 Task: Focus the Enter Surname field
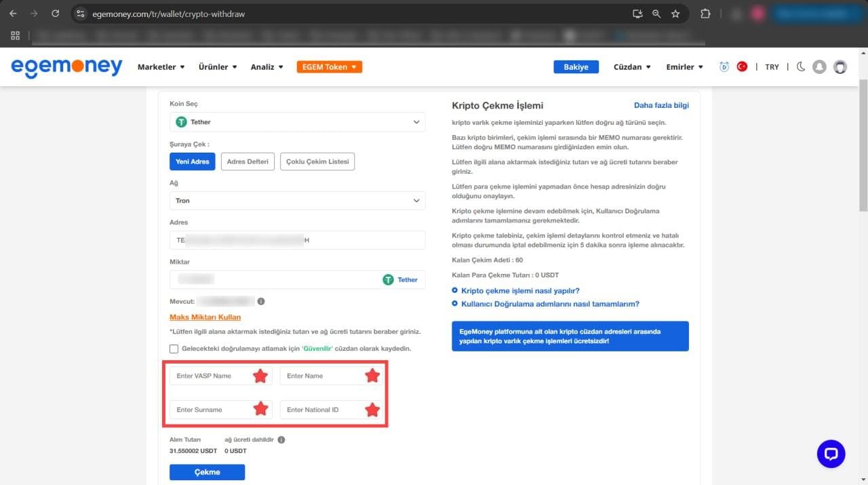[220, 410]
